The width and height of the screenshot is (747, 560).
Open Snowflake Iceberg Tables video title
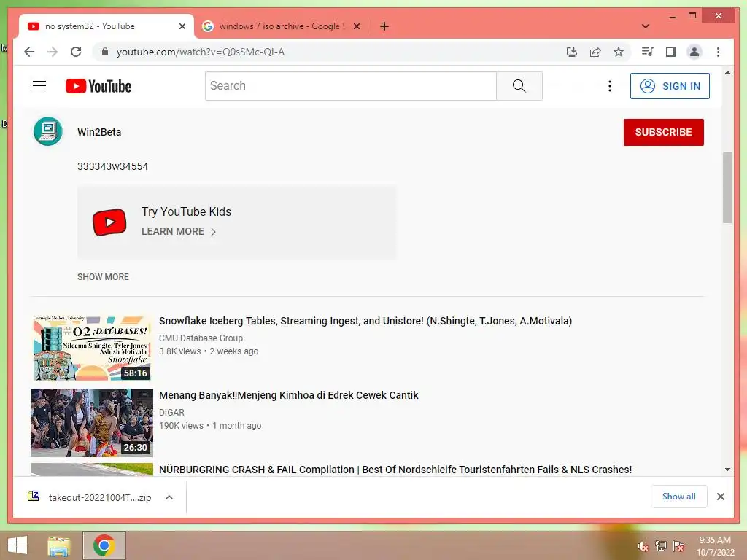tap(365, 321)
